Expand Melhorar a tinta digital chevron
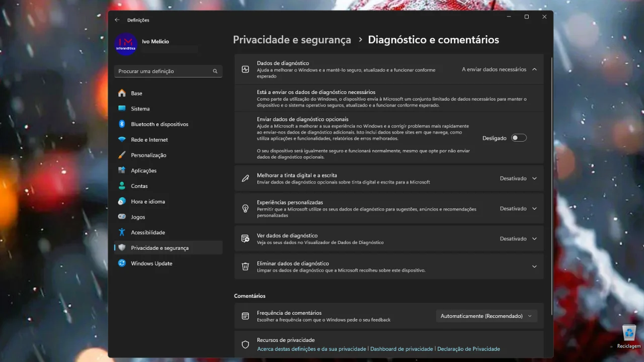Viewport: 644px width, 362px height. click(x=534, y=178)
